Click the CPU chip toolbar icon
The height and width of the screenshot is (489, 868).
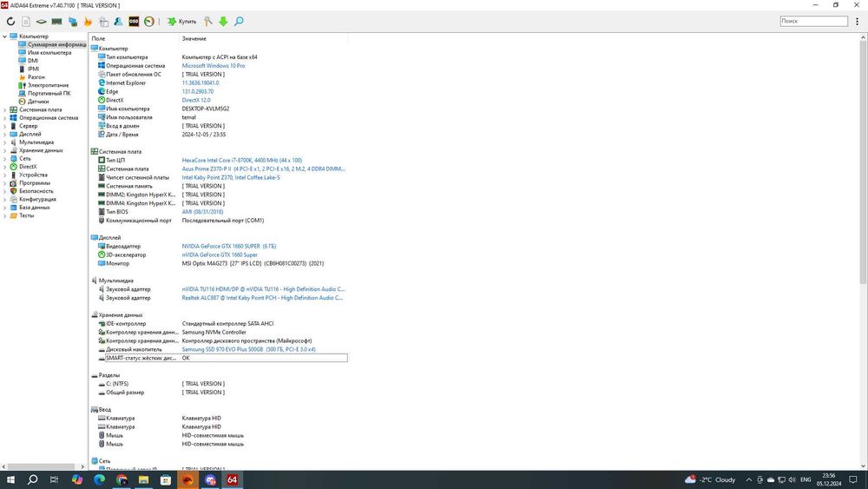[42, 21]
